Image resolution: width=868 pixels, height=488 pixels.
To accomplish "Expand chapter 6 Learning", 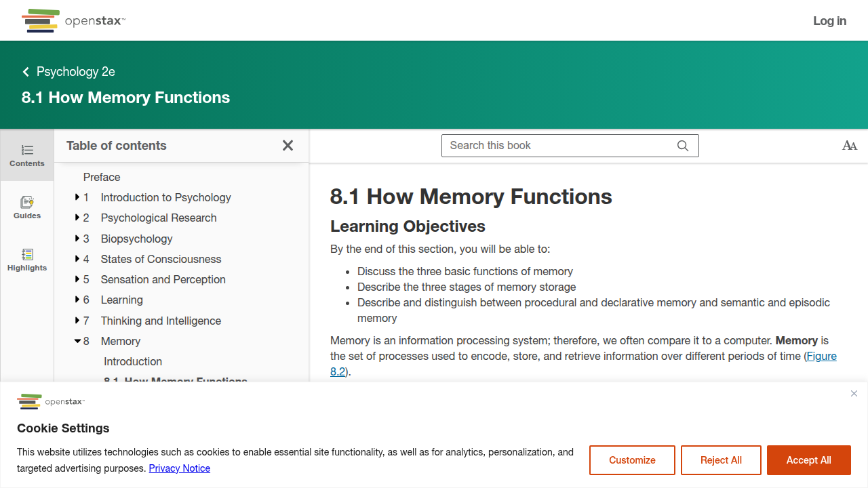I will click(77, 300).
